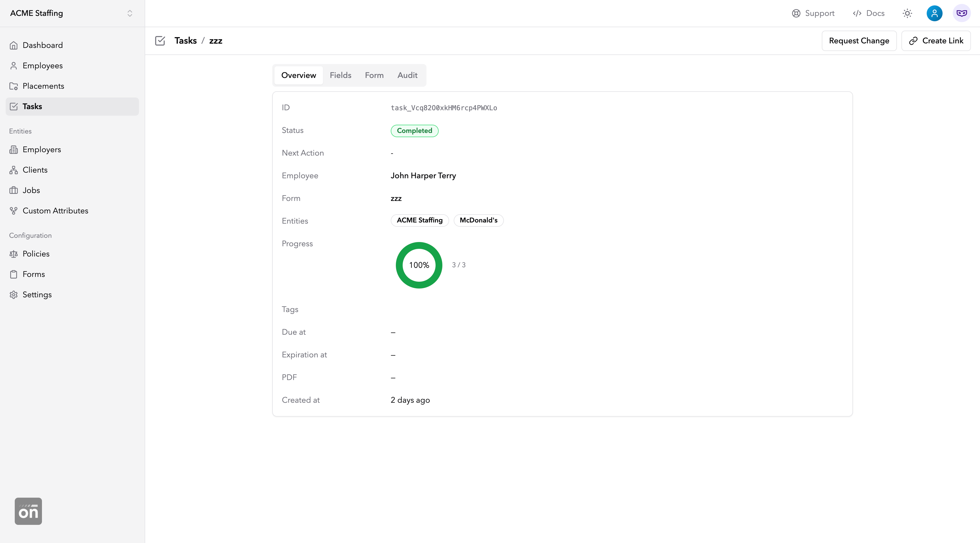Click the 100% progress ring

point(419,265)
